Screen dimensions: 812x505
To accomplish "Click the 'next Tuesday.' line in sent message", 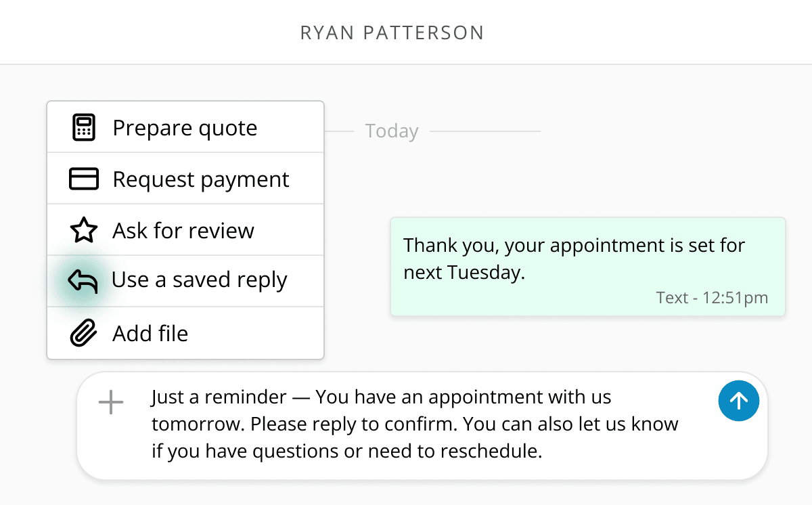I will (464, 272).
